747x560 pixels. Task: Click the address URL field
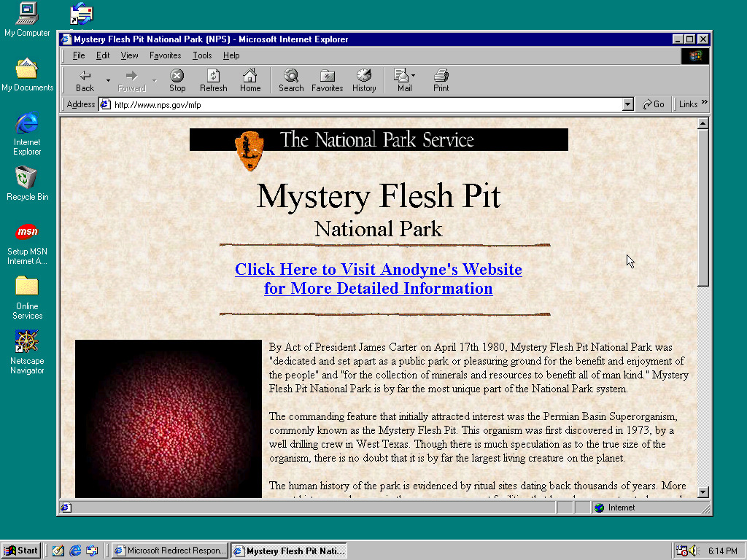point(367,105)
